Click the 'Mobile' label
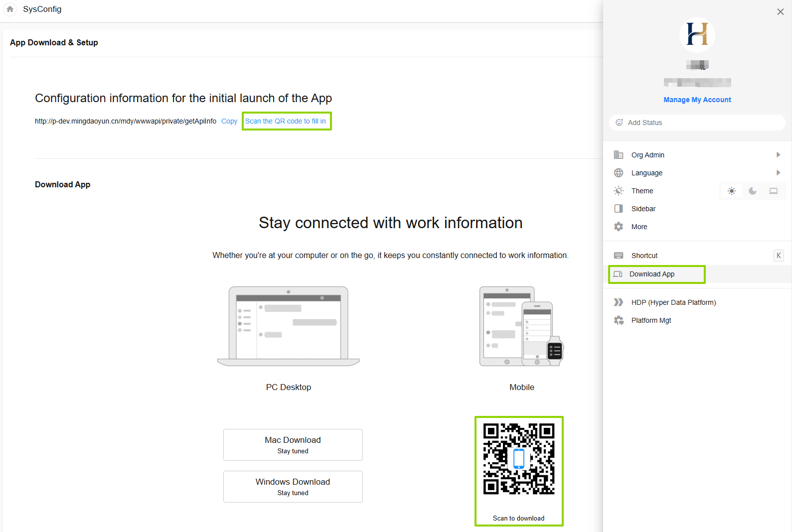 point(522,387)
